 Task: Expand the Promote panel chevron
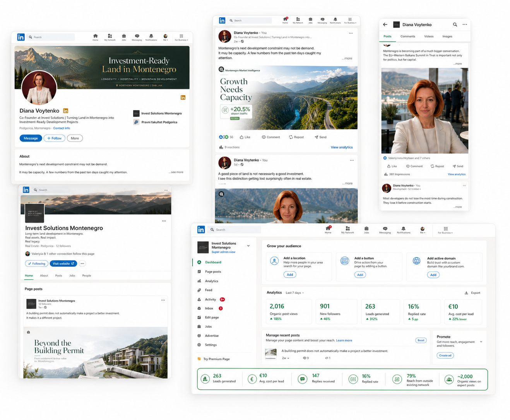[x=481, y=342]
